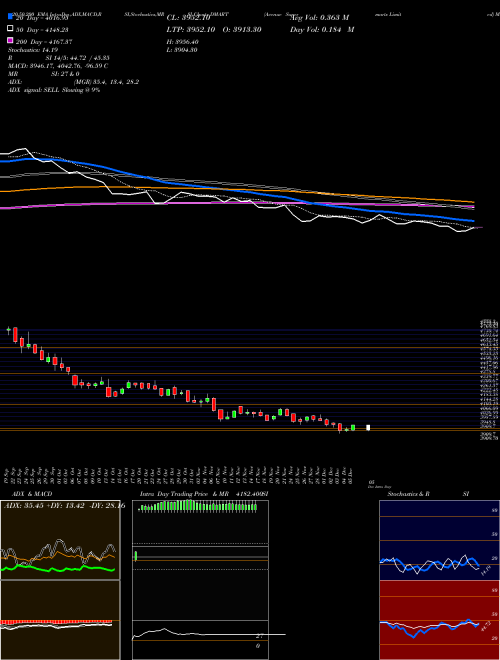Viewport: 500px width, 660px height.
Task: Click the MACD values line in header
Action: (58, 66)
